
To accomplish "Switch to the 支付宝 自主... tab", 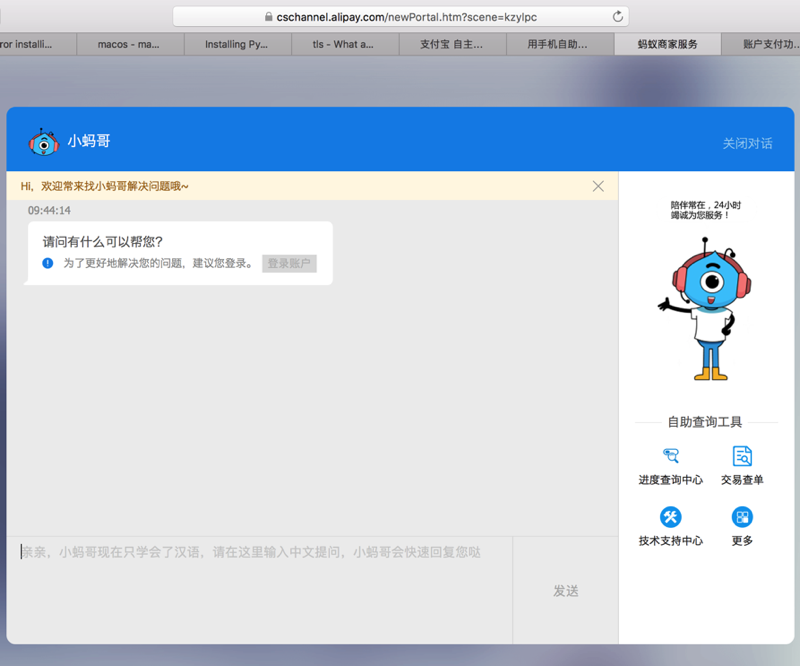I will tap(452, 44).
